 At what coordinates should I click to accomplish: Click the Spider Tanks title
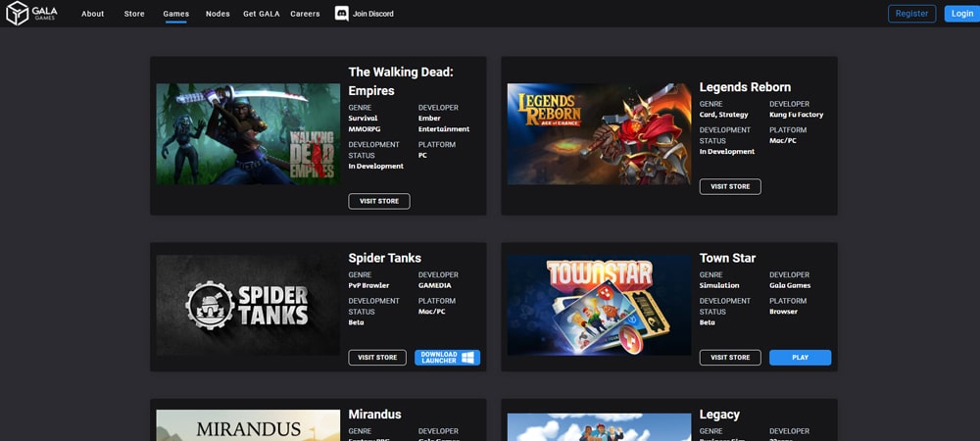(x=385, y=258)
